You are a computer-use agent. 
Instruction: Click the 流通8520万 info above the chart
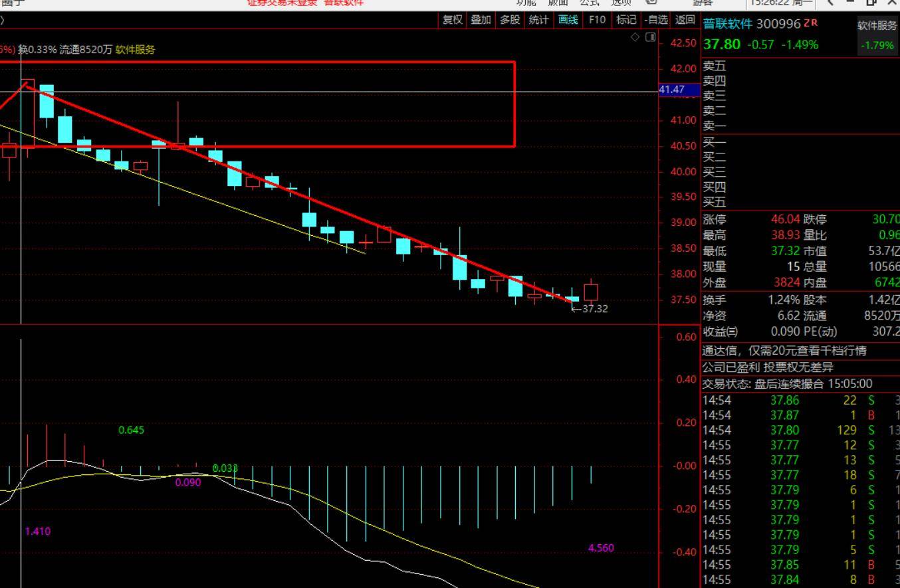[86, 50]
